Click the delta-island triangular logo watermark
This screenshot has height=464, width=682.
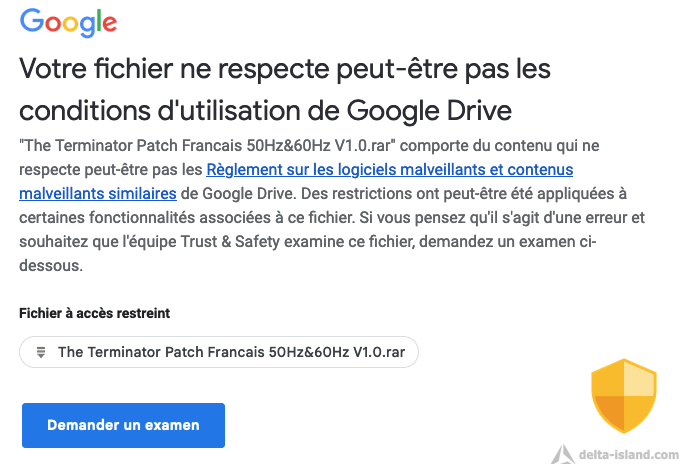click(x=563, y=454)
